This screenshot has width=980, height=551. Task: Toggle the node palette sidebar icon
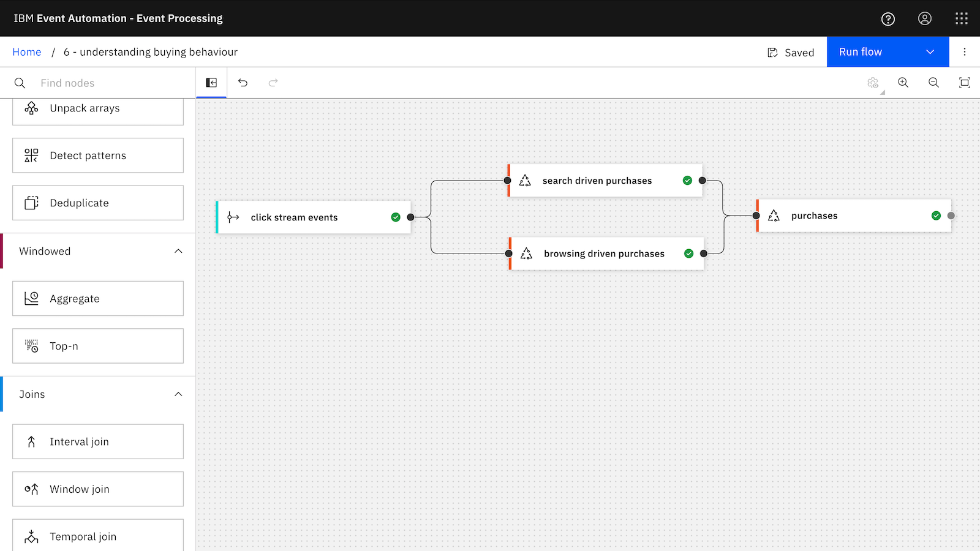211,83
